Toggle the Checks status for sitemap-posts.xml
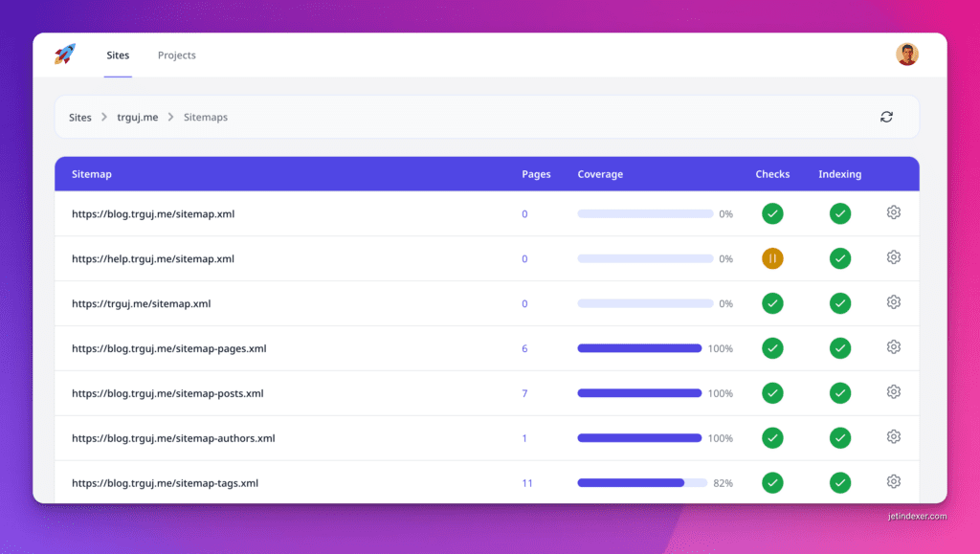The width and height of the screenshot is (980, 554). tap(772, 393)
